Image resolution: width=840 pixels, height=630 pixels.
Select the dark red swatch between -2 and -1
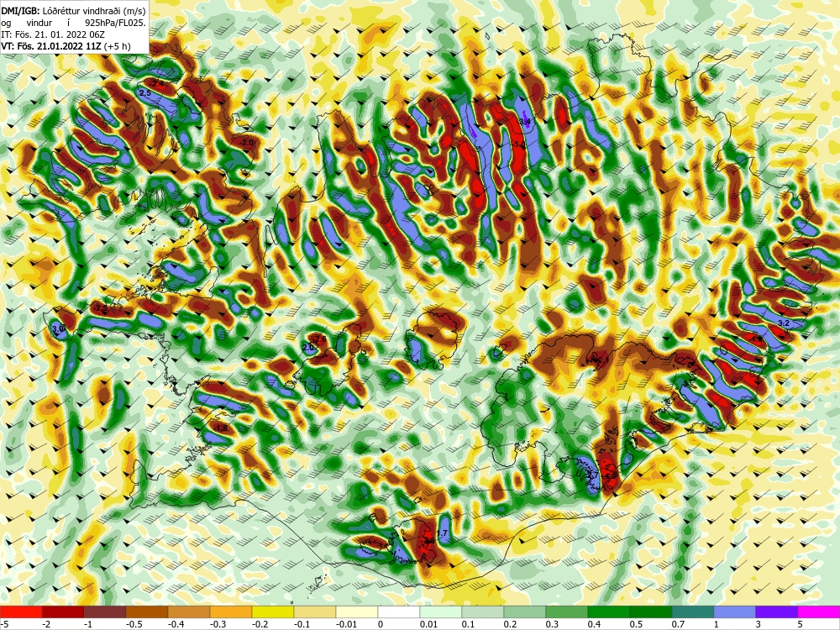[x=63, y=612]
